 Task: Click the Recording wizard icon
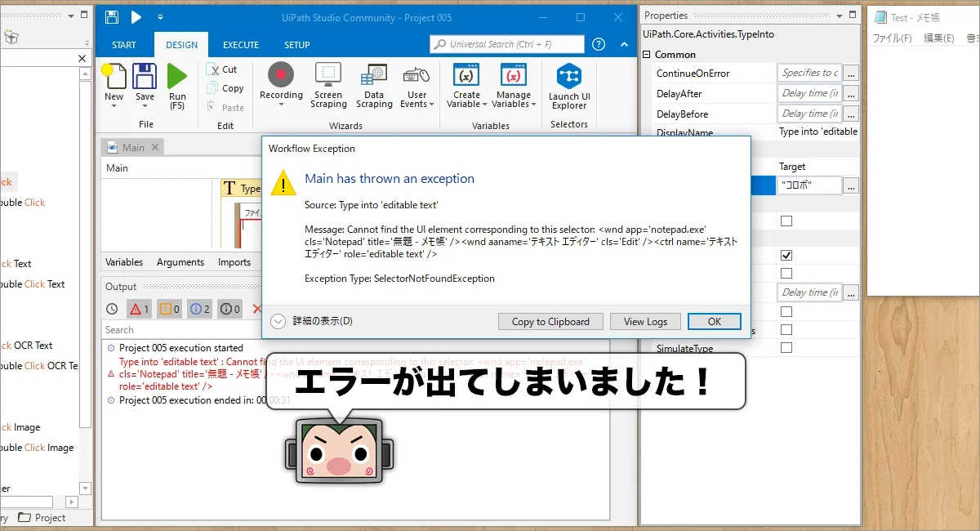click(281, 74)
